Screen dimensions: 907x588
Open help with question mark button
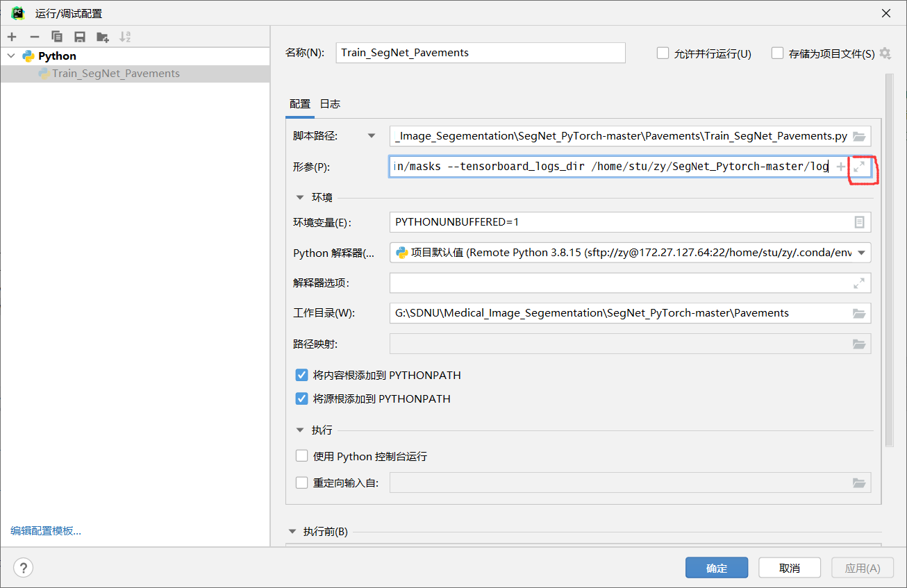coord(23,568)
